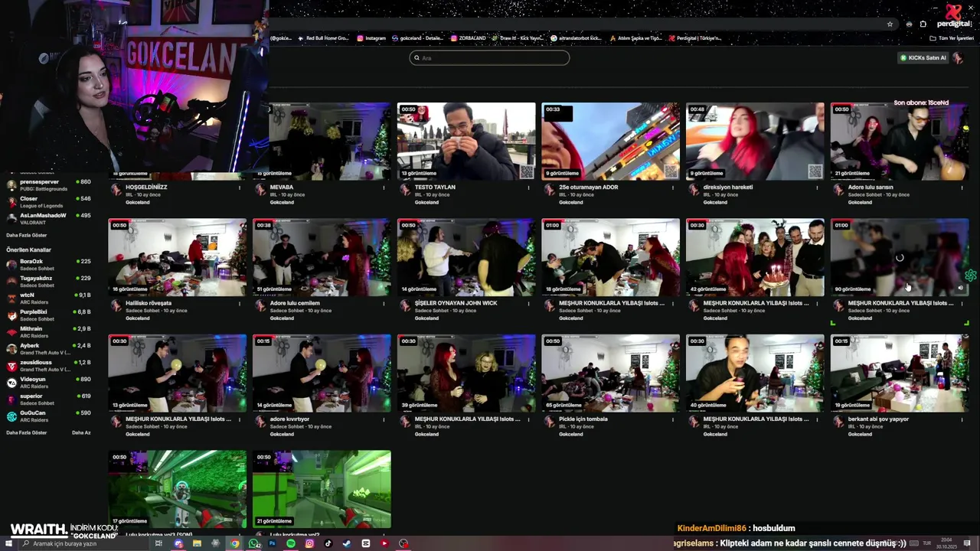The image size is (980, 551).
Task: Click the Videoyun channel avatar
Action: click(11, 383)
